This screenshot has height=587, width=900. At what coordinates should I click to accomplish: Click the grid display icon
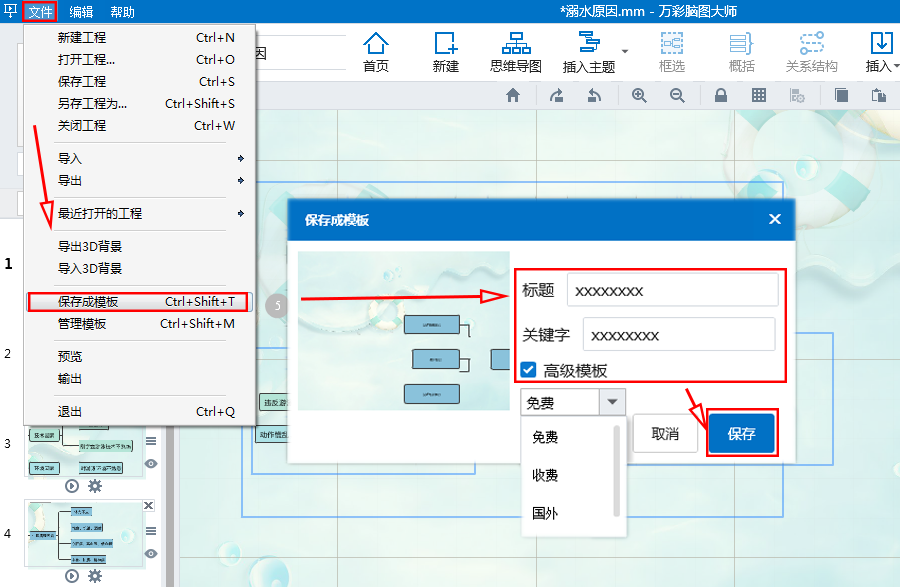(759, 95)
